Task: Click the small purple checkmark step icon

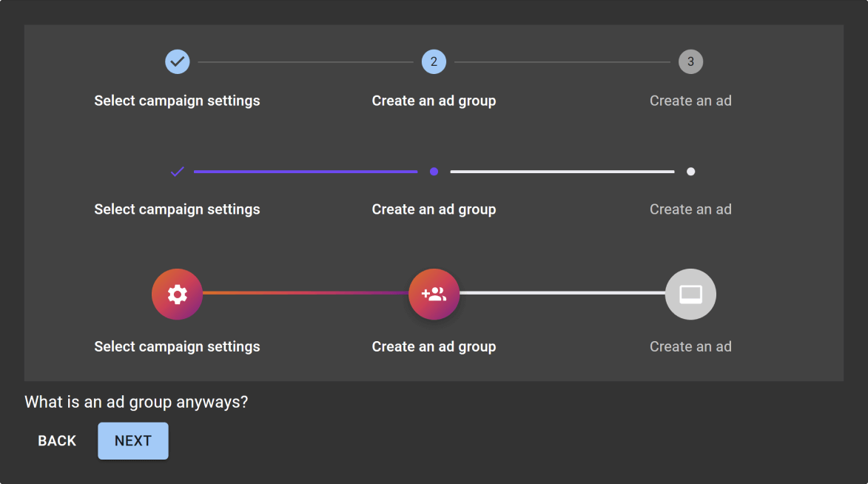Action: [x=177, y=172]
